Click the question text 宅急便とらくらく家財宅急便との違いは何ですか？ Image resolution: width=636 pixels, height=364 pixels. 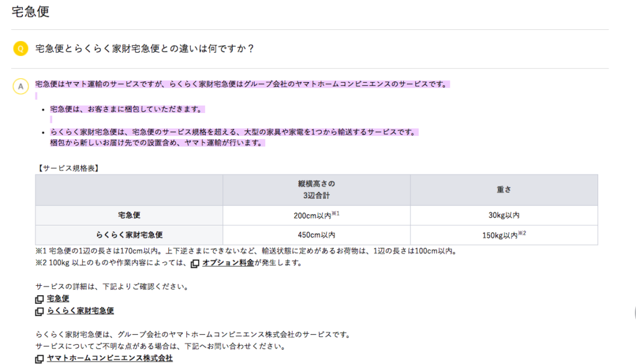145,48
